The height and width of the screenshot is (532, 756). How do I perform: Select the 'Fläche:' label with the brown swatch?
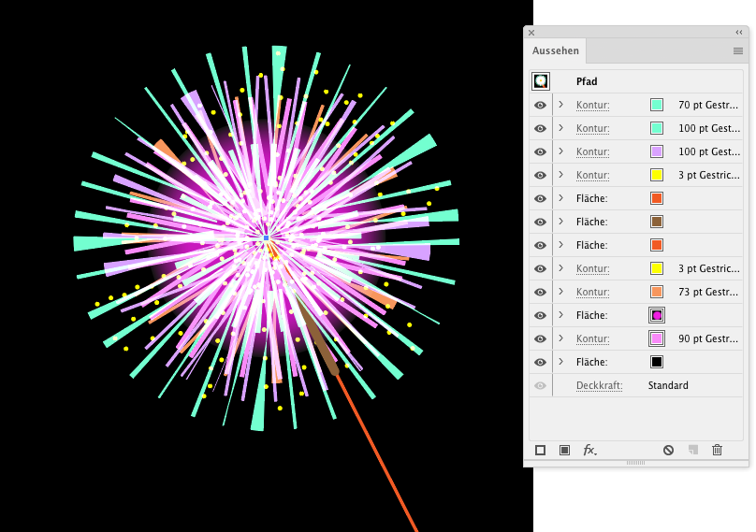tap(591, 223)
